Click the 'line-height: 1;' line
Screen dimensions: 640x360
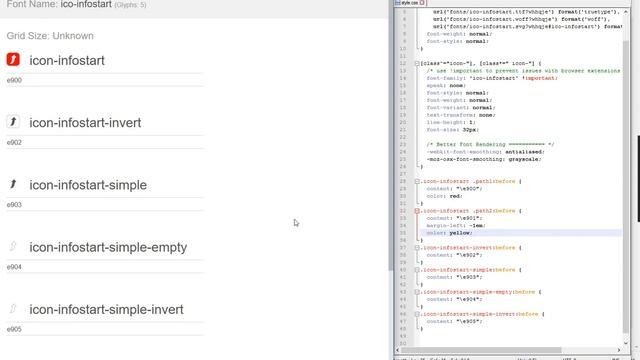point(451,122)
